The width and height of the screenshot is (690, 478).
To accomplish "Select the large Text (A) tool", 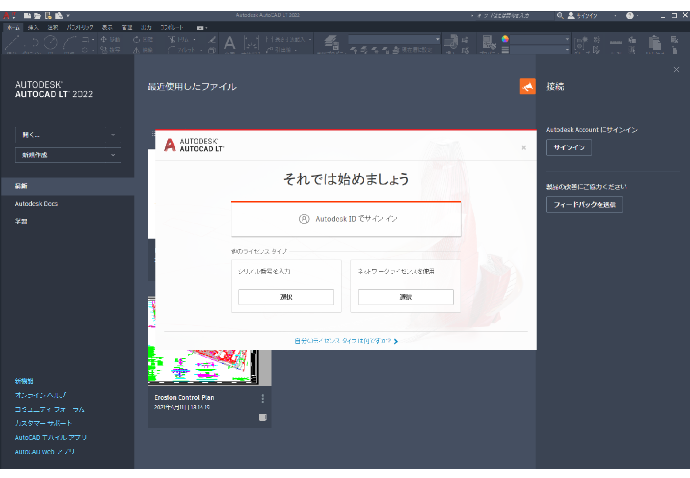I will [x=229, y=43].
